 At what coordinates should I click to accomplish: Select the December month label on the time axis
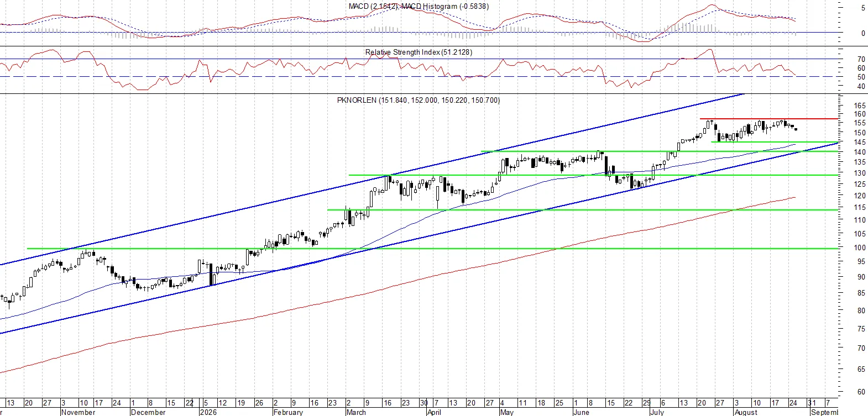click(148, 412)
